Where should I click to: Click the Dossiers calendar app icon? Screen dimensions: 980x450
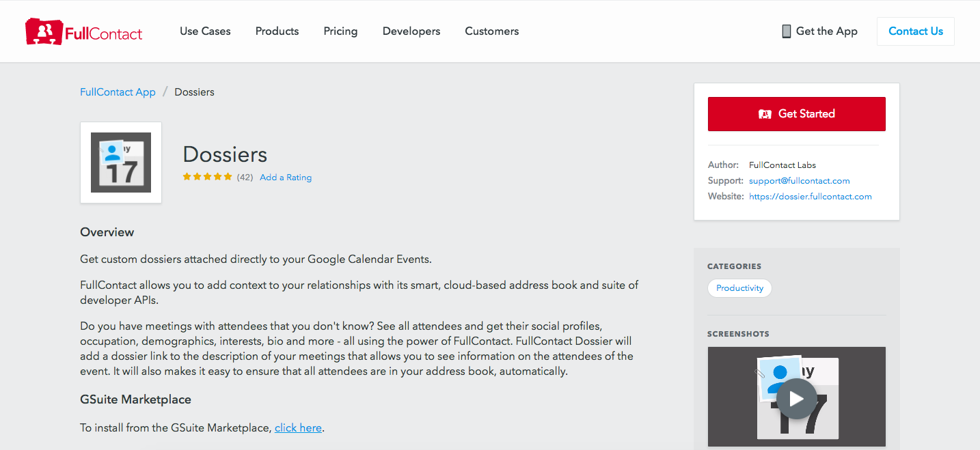121,163
